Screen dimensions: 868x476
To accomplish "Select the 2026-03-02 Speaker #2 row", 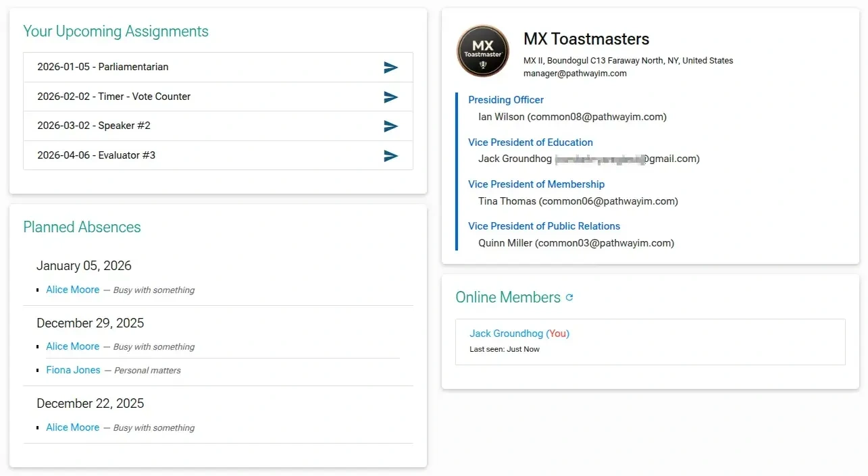I will click(94, 126).
